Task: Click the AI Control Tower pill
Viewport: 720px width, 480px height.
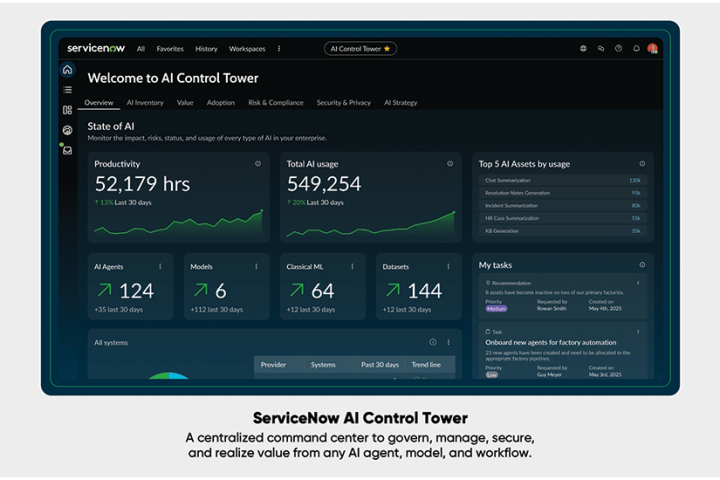Action: [360, 48]
